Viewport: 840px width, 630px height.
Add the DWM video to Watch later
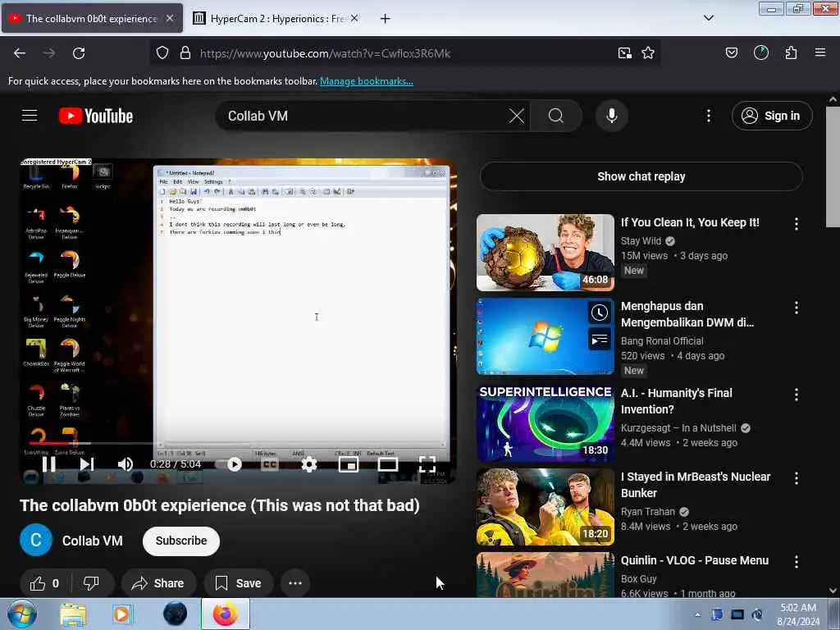coord(600,313)
